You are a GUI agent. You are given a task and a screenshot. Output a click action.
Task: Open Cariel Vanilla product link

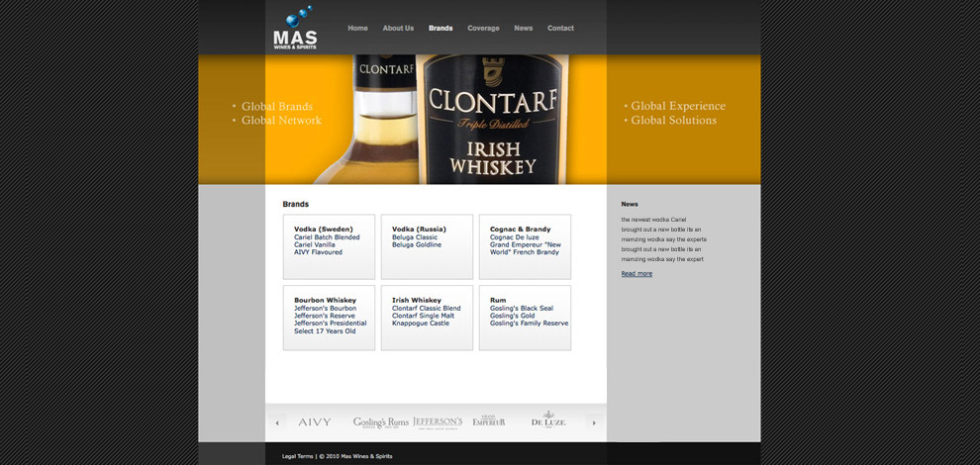coord(315,245)
